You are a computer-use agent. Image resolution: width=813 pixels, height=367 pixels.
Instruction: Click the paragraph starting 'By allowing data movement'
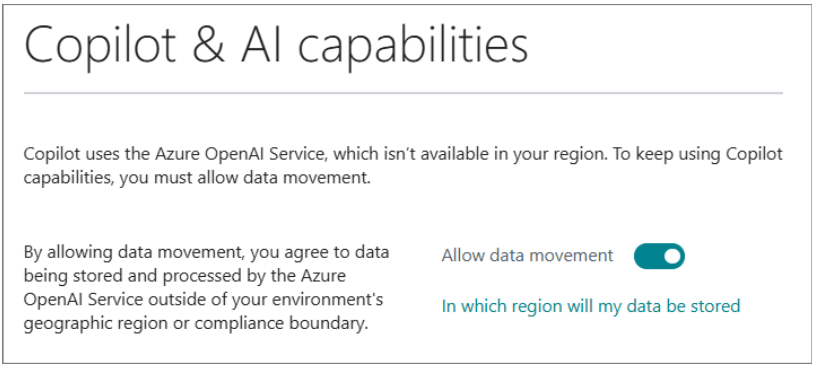click(207, 288)
